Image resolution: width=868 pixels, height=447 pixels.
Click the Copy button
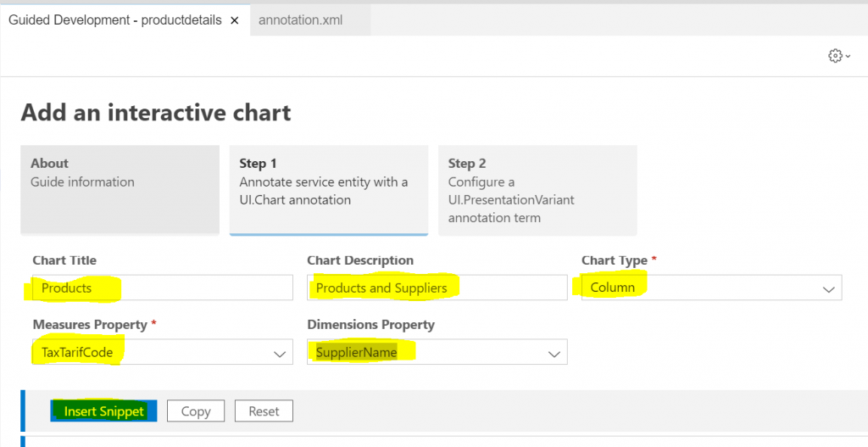click(196, 411)
